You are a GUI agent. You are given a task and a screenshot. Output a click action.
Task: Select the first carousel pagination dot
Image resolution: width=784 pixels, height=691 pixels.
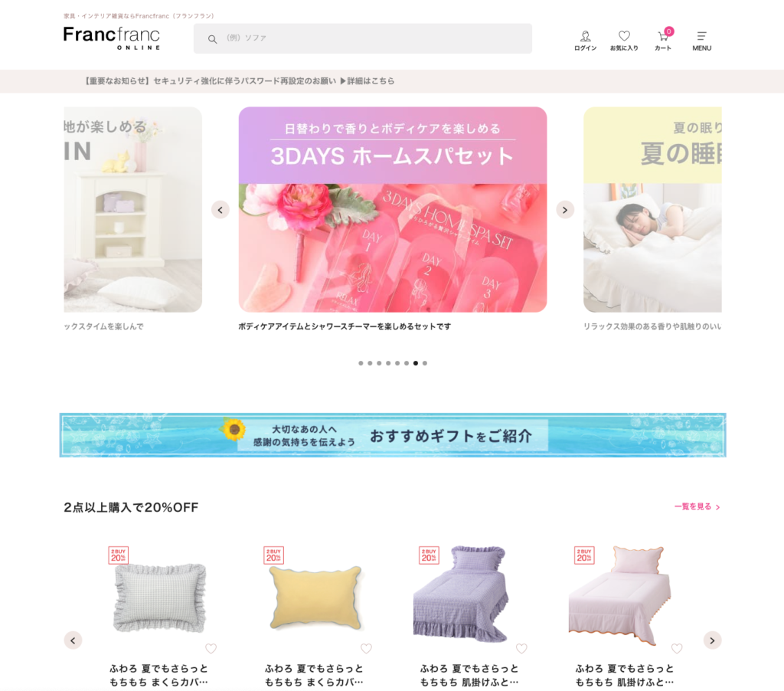(x=361, y=363)
